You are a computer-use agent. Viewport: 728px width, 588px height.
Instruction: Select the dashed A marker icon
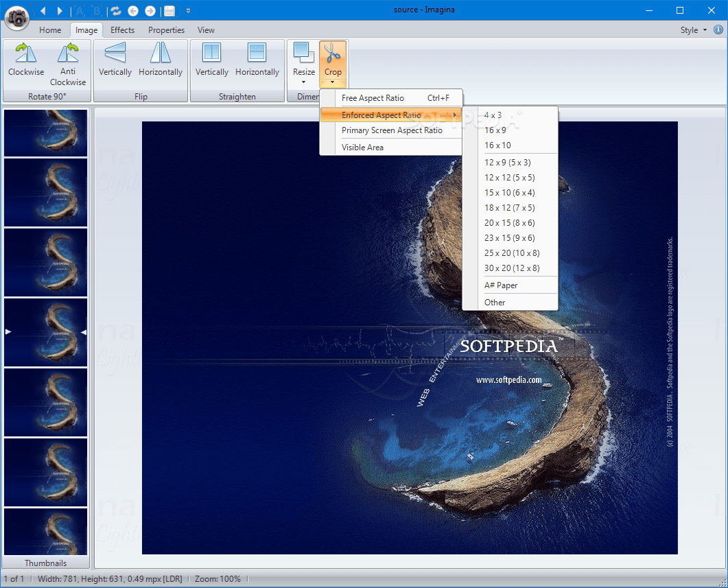point(80,11)
